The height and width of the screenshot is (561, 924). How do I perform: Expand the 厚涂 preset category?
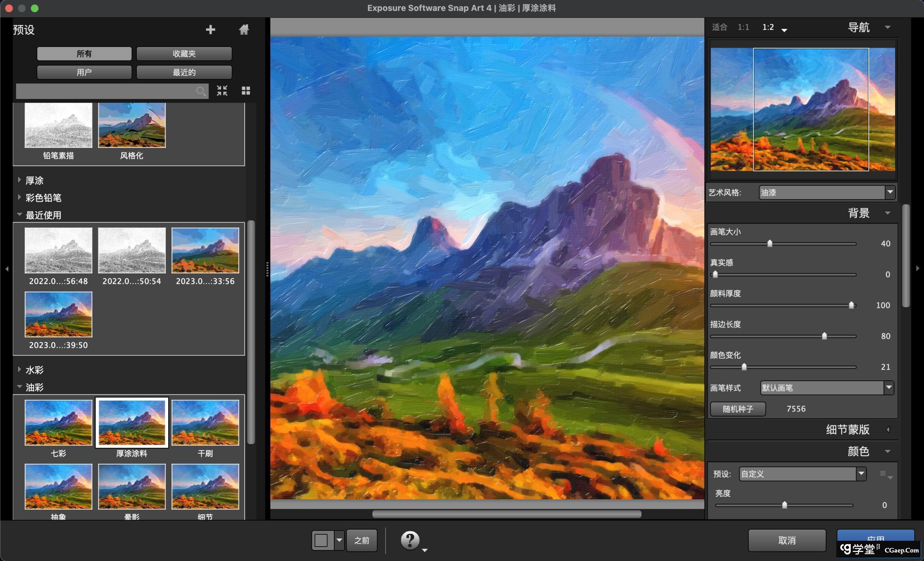coord(19,180)
